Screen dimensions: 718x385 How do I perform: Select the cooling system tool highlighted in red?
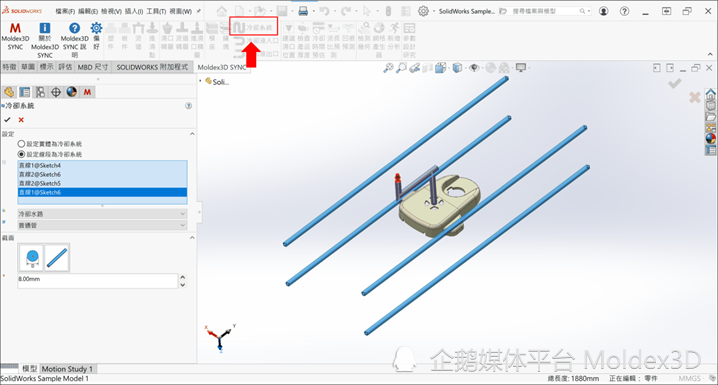254,27
